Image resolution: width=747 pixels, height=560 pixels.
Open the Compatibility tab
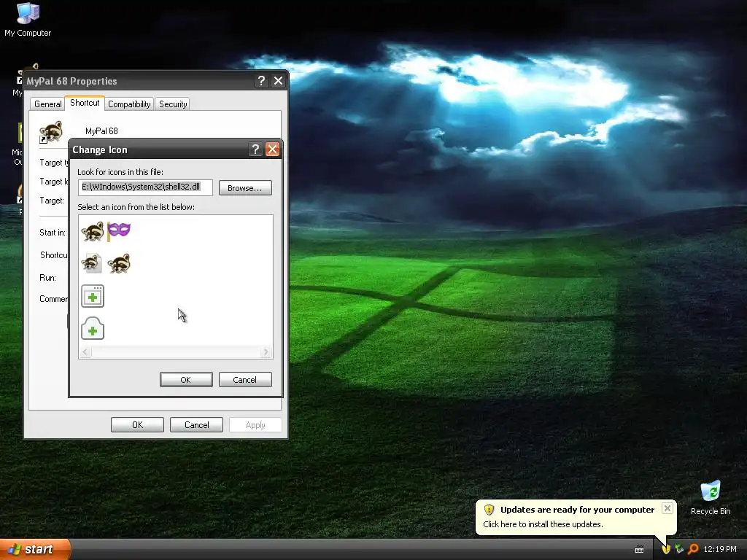(129, 104)
